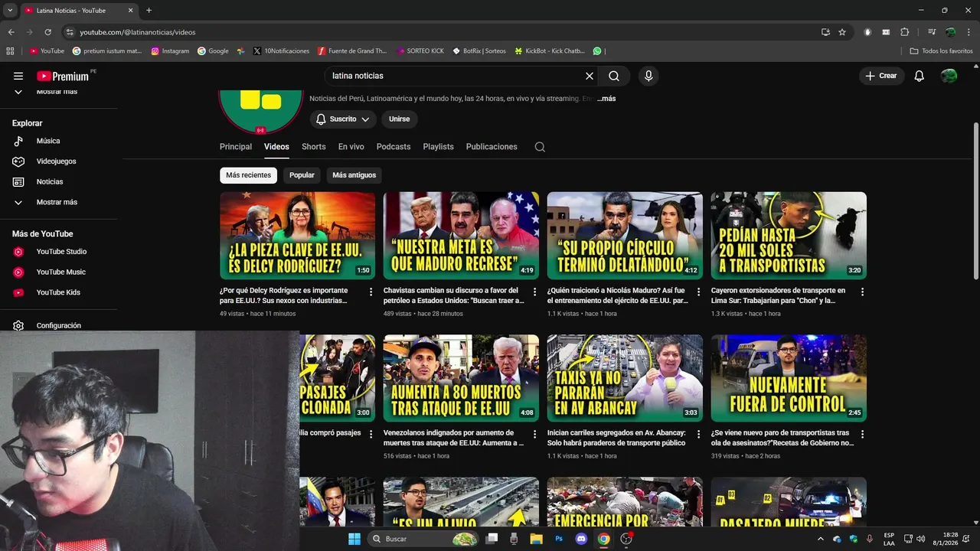The width and height of the screenshot is (980, 551).
Task: Select the Más antiguos filter chip
Action: click(354, 175)
